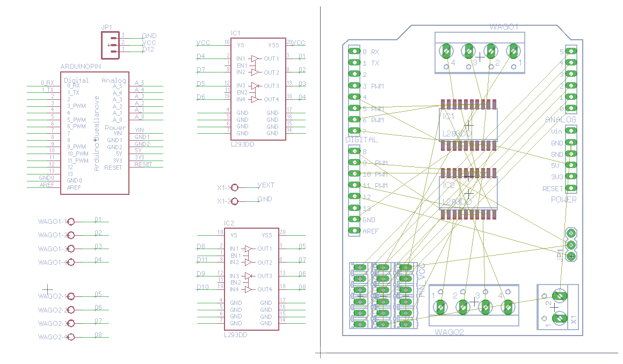This screenshot has width=623, height=364.
Task: Select digital pad 8 on the board
Action: tap(354, 151)
